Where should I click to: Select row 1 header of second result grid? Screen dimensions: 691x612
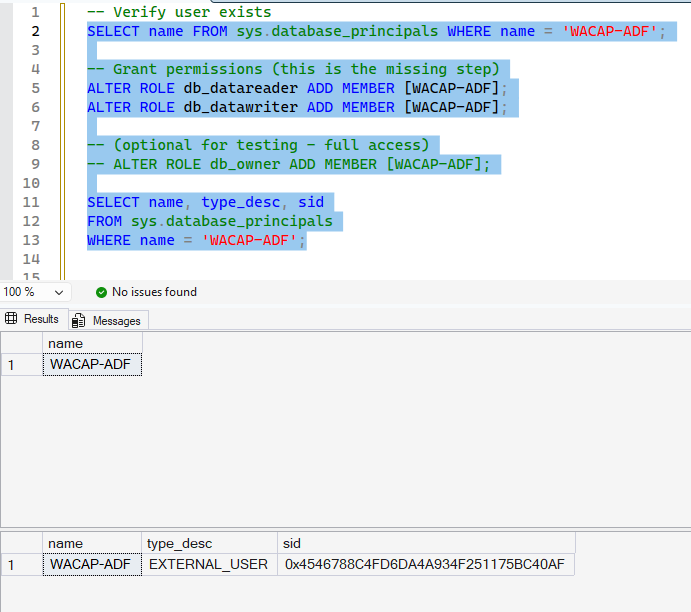(22, 564)
